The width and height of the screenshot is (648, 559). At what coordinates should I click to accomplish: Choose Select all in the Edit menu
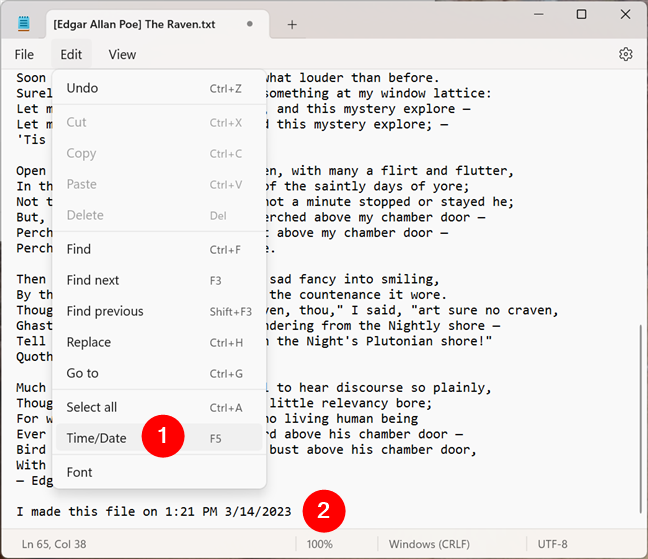pyautogui.click(x=159, y=407)
